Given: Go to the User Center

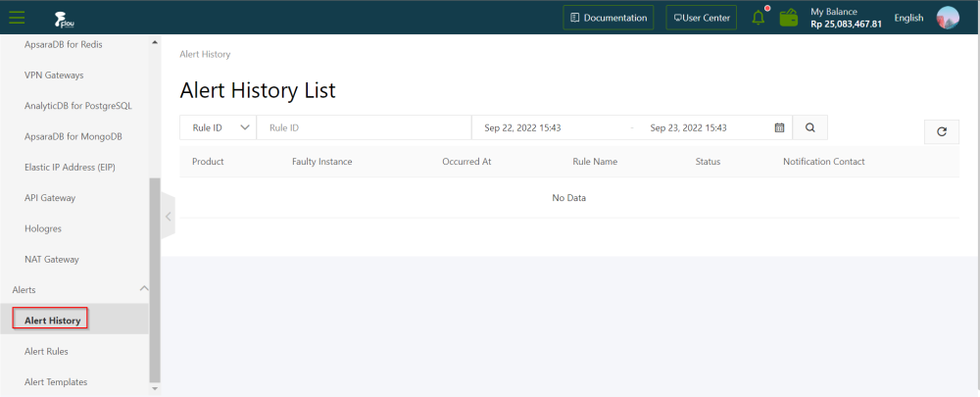Looking at the screenshot, I should pyautogui.click(x=702, y=18).
